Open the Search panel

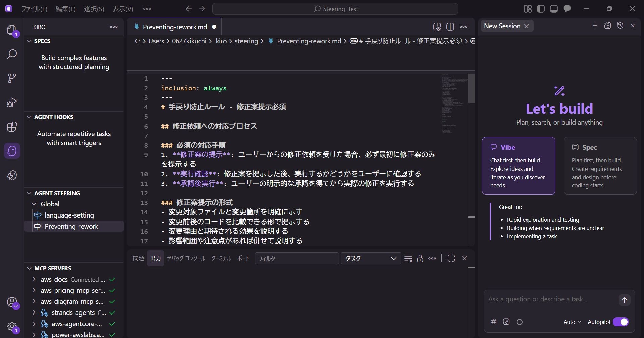pyautogui.click(x=12, y=54)
